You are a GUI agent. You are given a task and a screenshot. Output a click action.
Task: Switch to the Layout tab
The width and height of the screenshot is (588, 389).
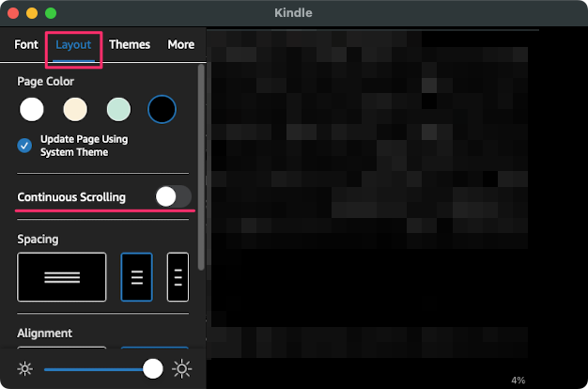tap(73, 45)
